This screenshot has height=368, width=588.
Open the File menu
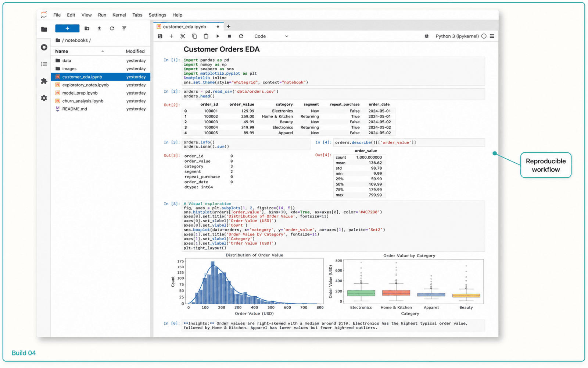(x=57, y=15)
